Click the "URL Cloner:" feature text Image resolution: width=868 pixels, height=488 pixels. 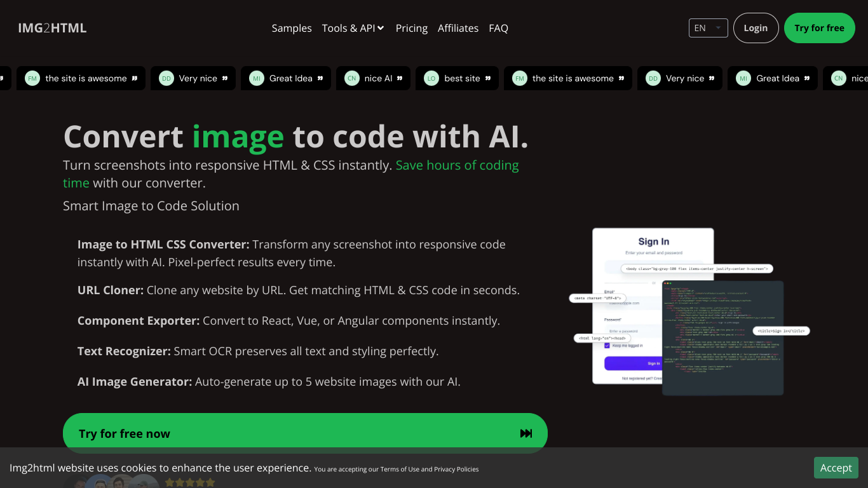point(111,290)
